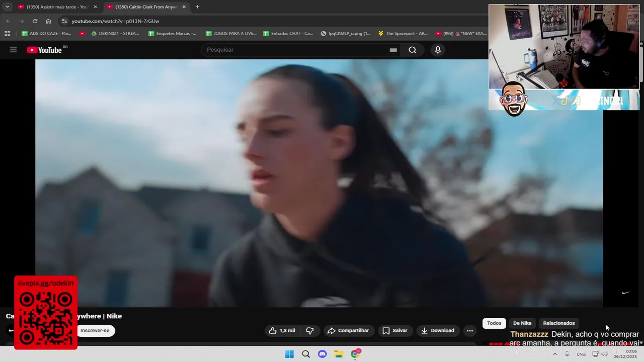Close the Assistir mais tarde tab

[x=95, y=7]
